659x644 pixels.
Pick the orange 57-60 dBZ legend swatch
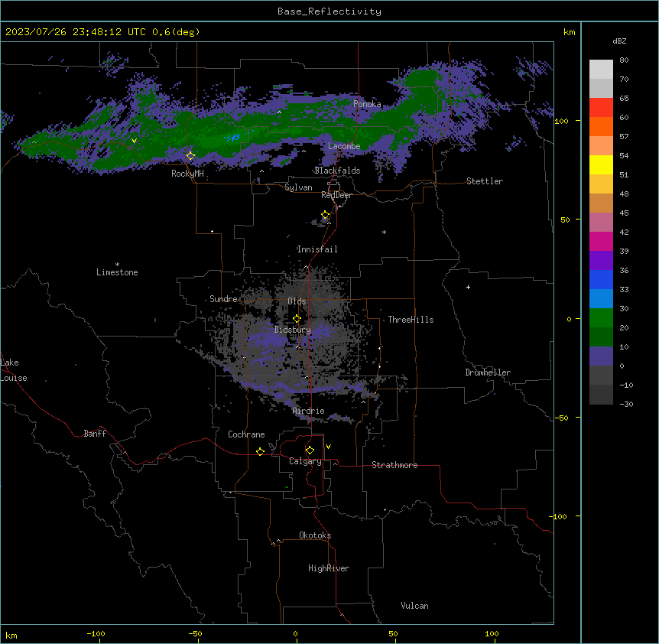pos(601,126)
